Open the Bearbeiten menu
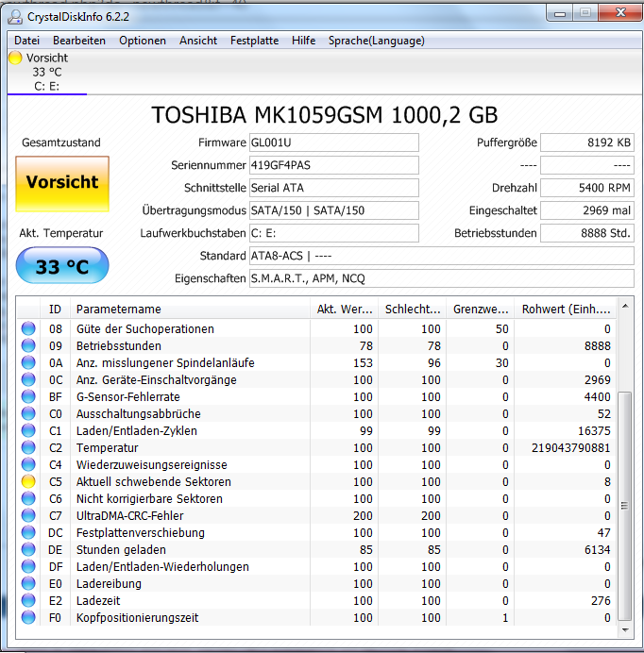Viewport: 644px width, 653px height. (78, 41)
